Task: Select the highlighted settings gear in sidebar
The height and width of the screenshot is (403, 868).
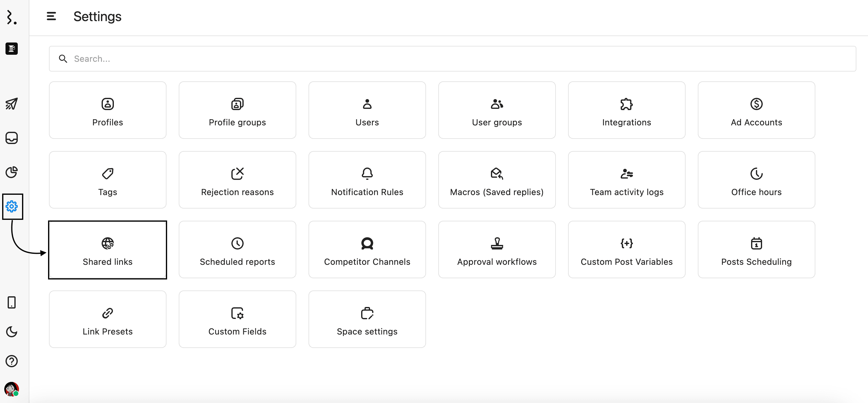Action: (12, 206)
